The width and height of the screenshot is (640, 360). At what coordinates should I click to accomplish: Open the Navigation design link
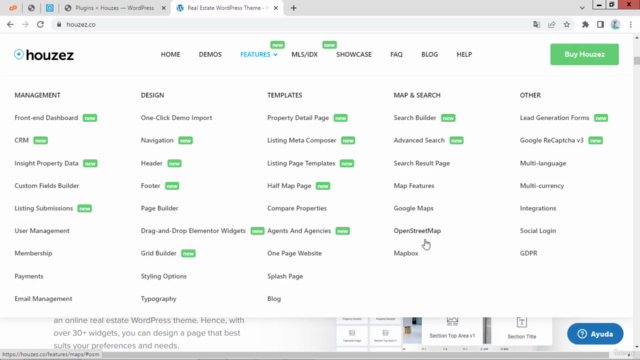(x=157, y=140)
